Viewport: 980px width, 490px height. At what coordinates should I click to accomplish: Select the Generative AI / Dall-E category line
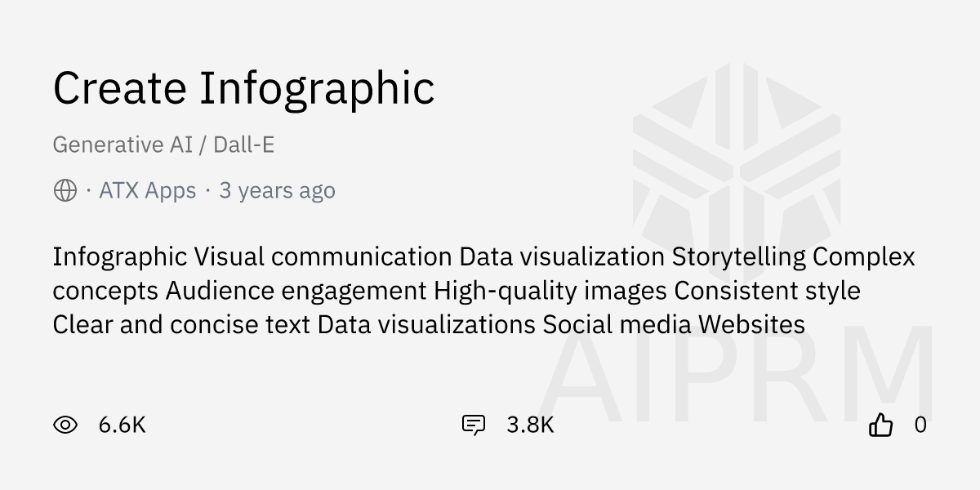pyautogui.click(x=163, y=145)
